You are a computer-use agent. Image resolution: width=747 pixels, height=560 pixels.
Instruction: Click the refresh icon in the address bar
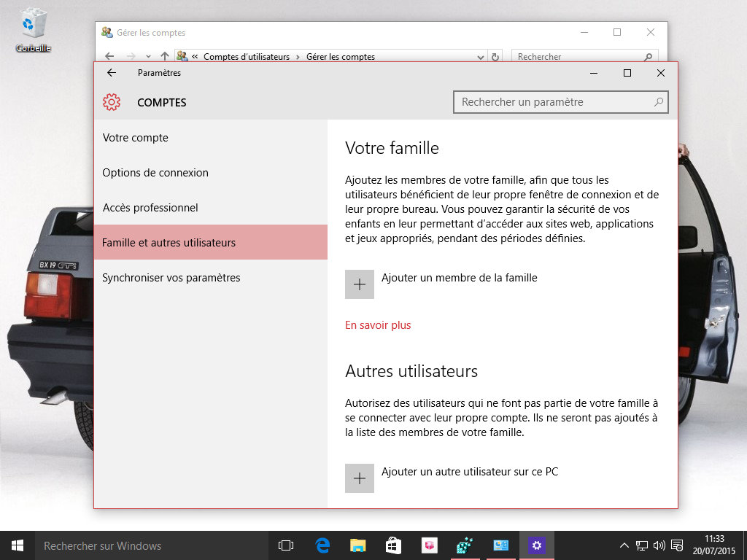[x=495, y=56]
